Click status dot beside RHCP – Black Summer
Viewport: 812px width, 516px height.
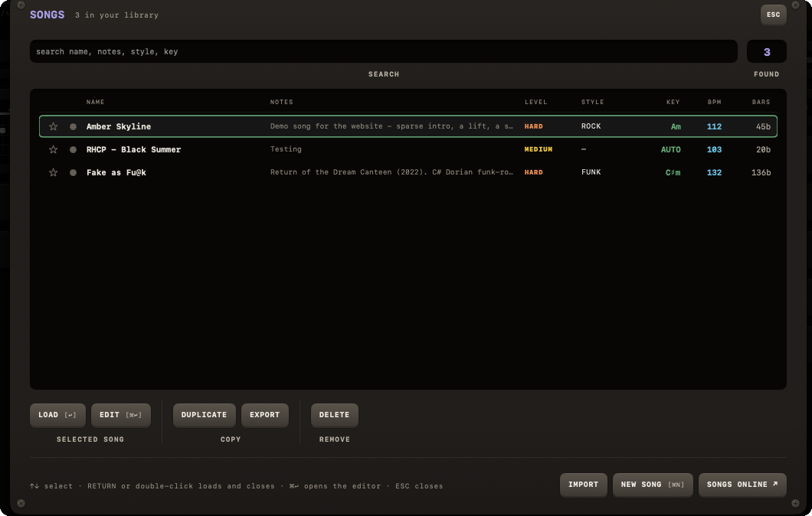73,149
